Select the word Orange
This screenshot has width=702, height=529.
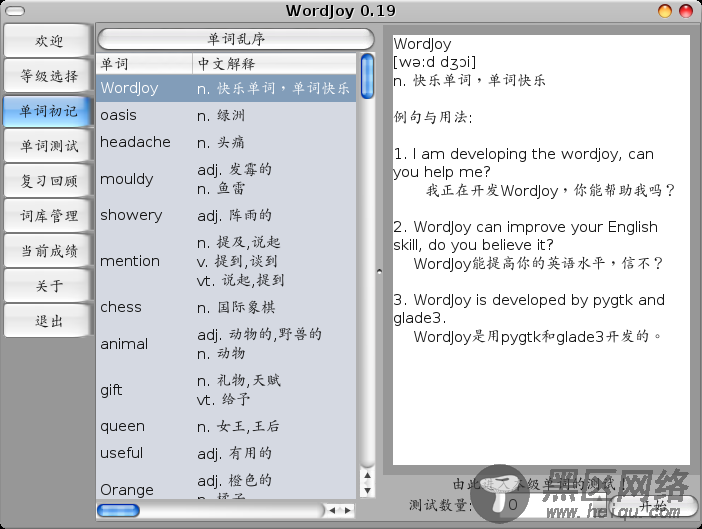coord(127,490)
